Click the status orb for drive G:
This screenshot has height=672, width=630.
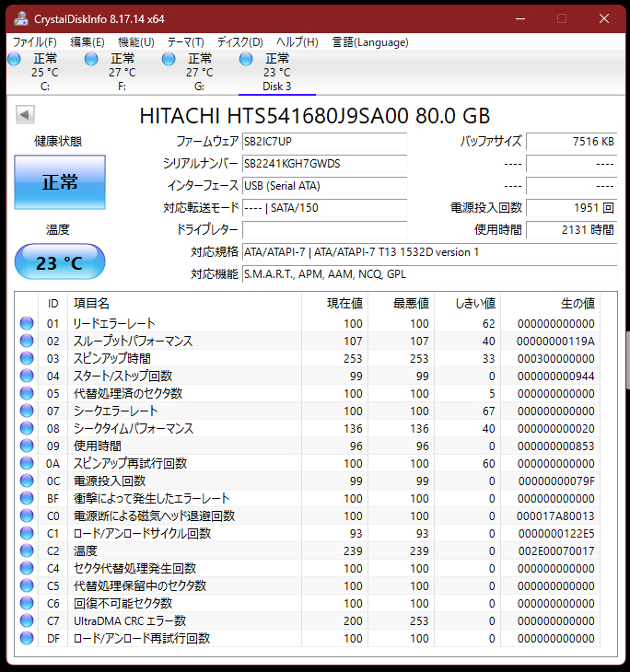[169, 60]
